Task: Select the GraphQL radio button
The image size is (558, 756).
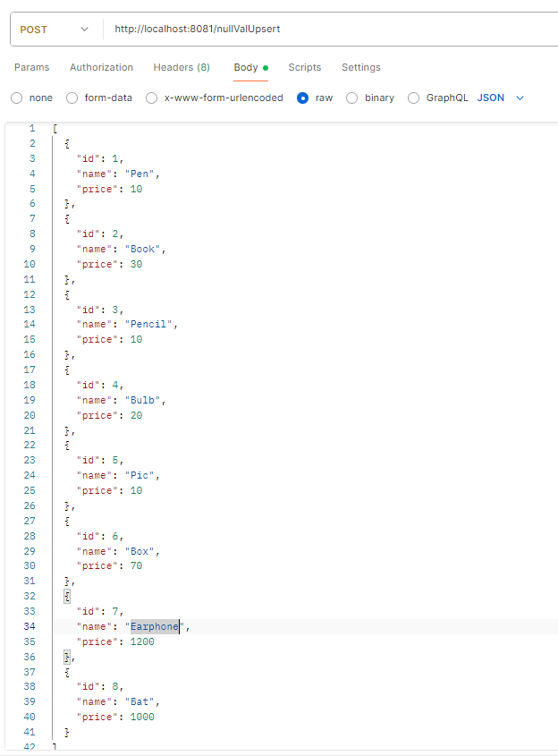Action: click(x=413, y=98)
